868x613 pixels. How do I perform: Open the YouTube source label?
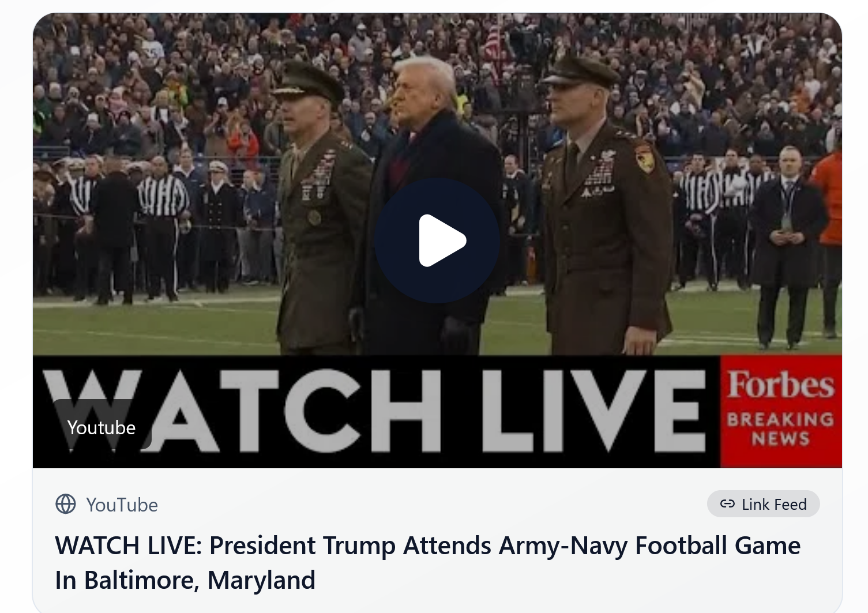pyautogui.click(x=122, y=505)
